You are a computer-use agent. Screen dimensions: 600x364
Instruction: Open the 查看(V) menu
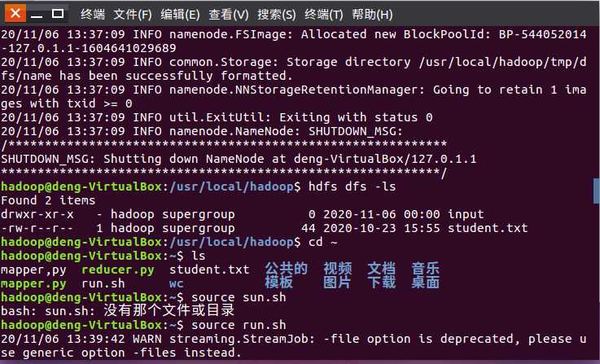(x=229, y=15)
